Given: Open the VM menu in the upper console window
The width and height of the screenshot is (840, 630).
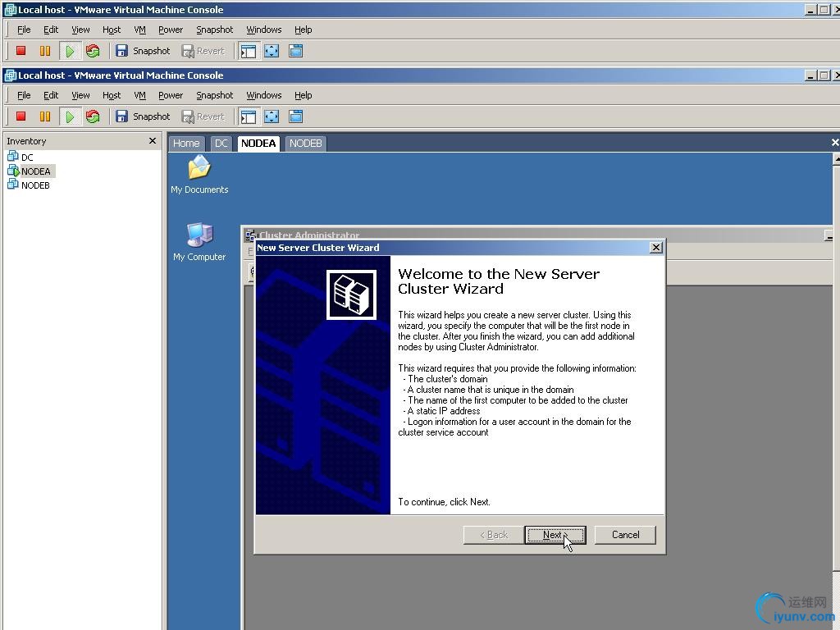Looking at the screenshot, I should pos(139,30).
